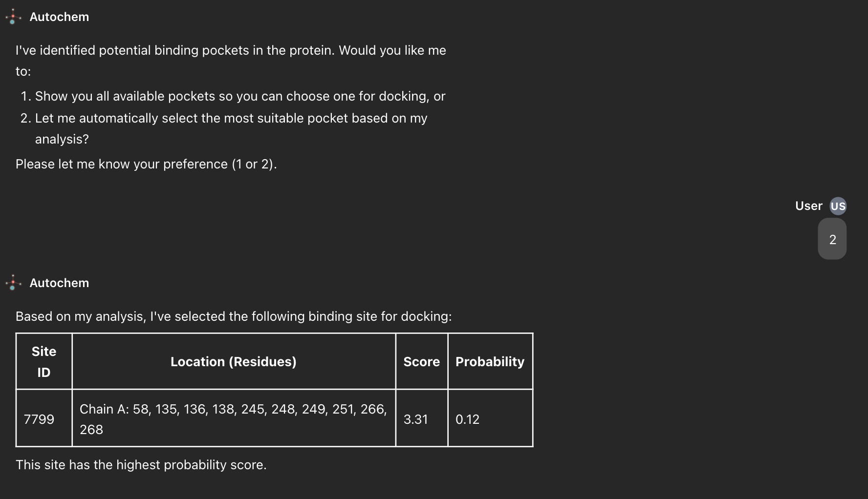Click the second Autochem sender name
Viewport: 868px width, 499px height.
pos(59,283)
